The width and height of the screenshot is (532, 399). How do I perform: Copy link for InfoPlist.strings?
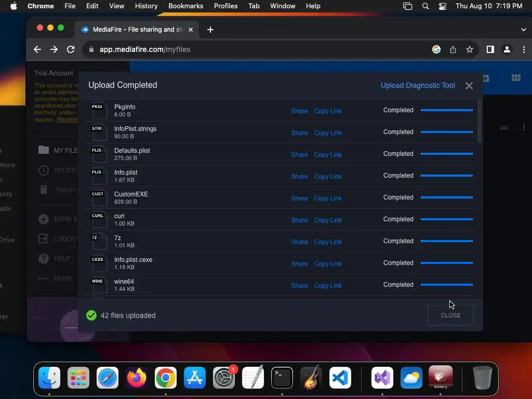pos(328,133)
